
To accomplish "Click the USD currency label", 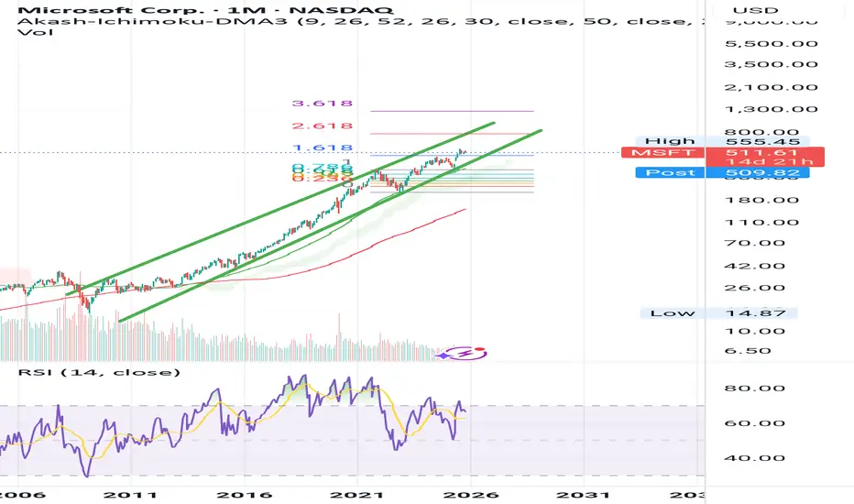I will click(755, 10).
